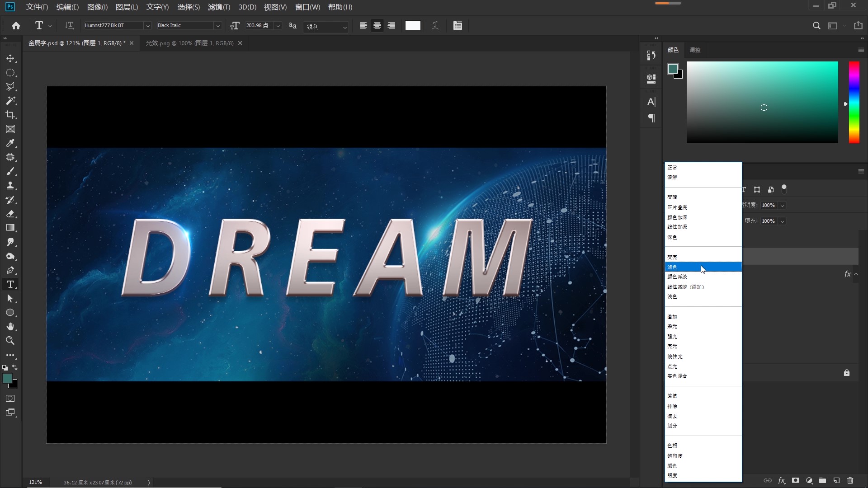Open the anti-aliasing method dropdown
The image size is (868, 488).
326,27
